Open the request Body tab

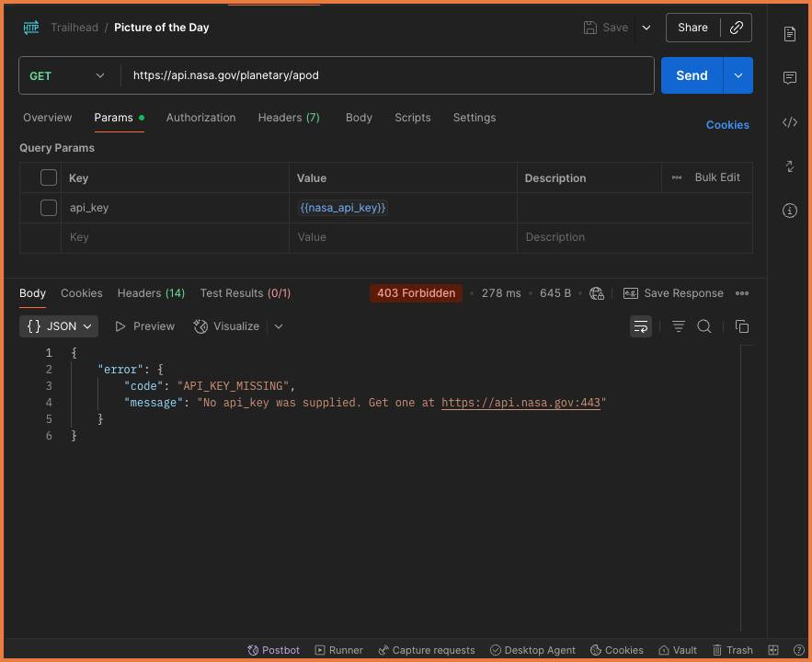click(x=359, y=118)
